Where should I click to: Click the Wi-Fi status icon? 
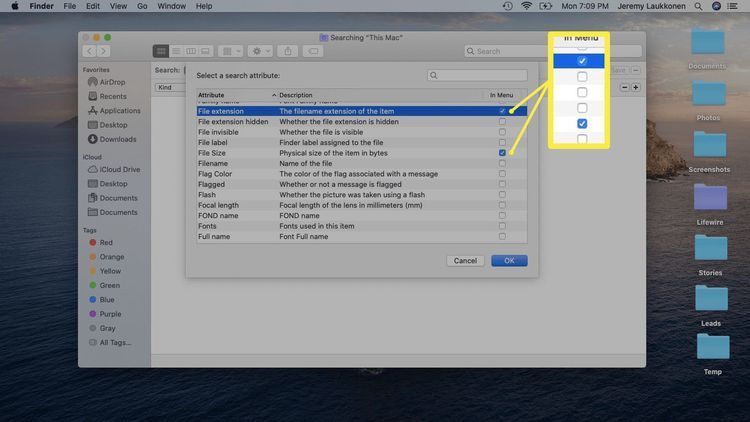click(526, 6)
